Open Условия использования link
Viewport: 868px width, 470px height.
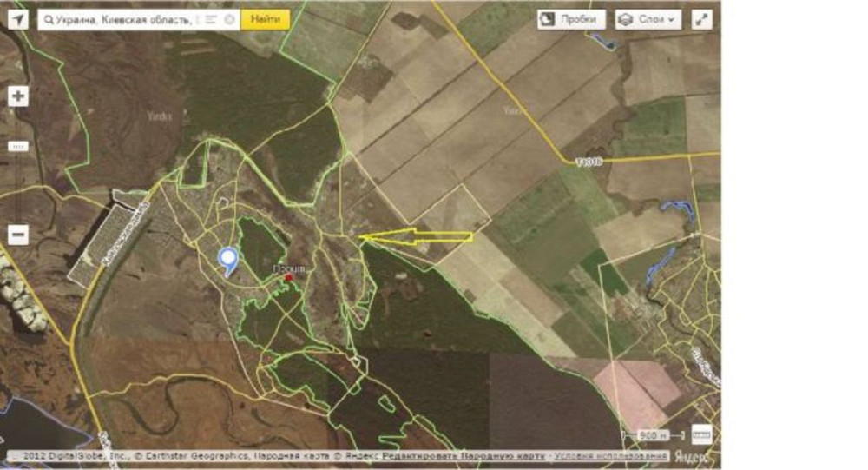click(x=610, y=456)
